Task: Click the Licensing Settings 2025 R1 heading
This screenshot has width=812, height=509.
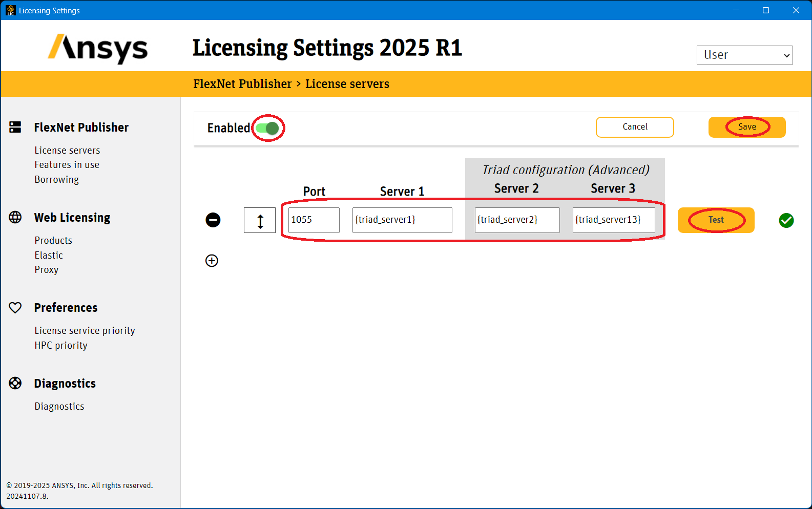Action: [x=327, y=48]
